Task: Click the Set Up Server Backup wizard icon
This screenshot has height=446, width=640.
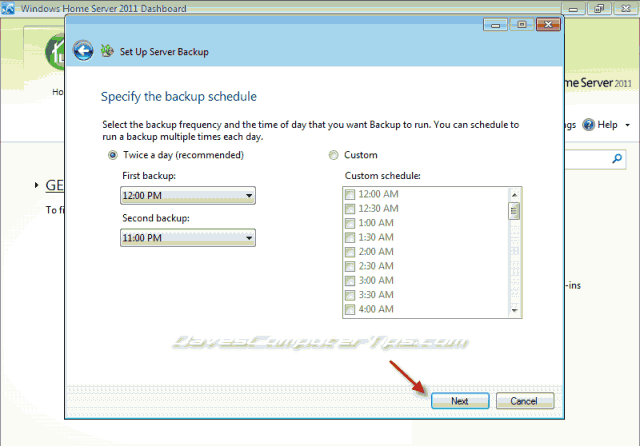Action: (107, 51)
